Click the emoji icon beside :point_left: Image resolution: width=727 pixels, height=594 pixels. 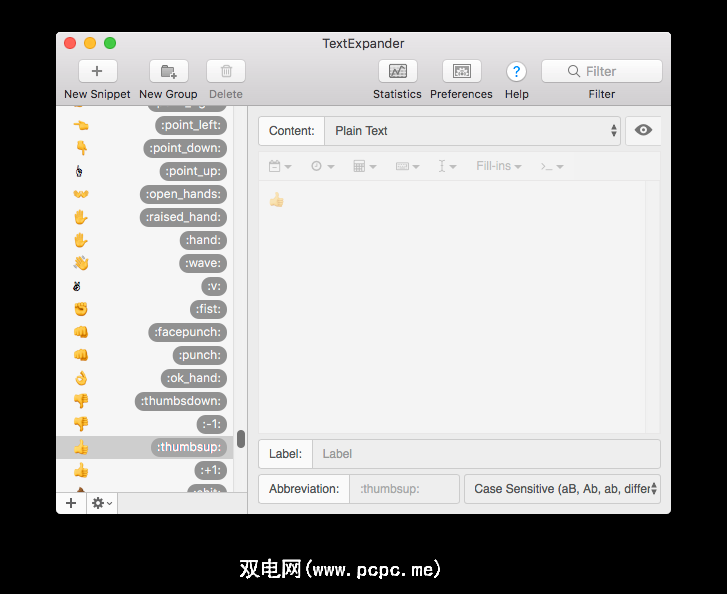coord(81,125)
